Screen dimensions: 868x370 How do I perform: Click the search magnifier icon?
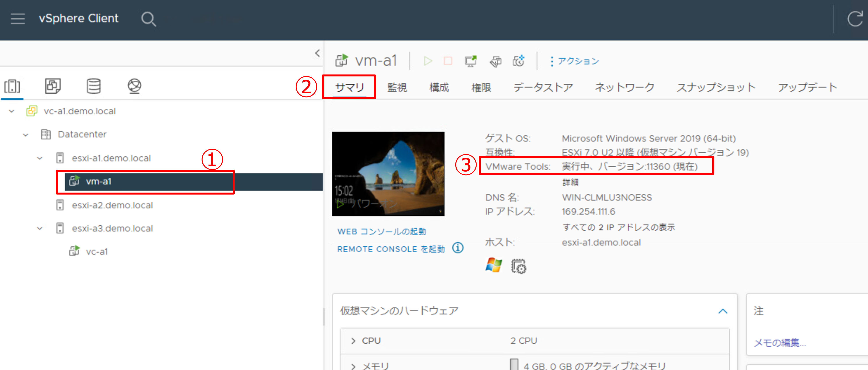tap(148, 19)
